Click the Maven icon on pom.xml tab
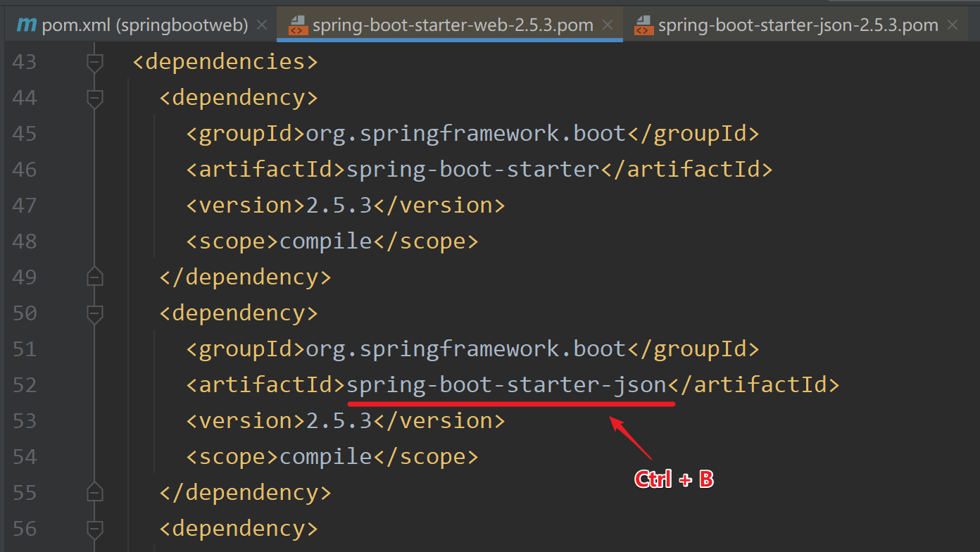 pyautogui.click(x=27, y=25)
